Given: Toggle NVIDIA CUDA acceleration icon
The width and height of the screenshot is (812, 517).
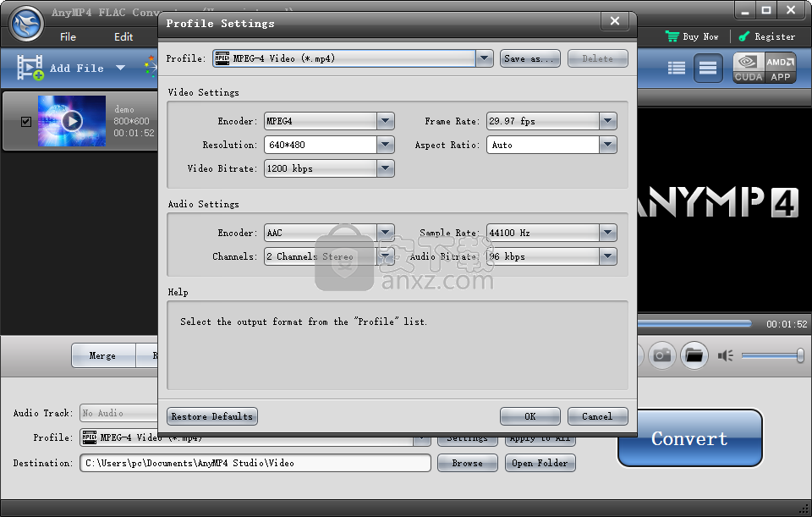Looking at the screenshot, I should click(749, 68).
